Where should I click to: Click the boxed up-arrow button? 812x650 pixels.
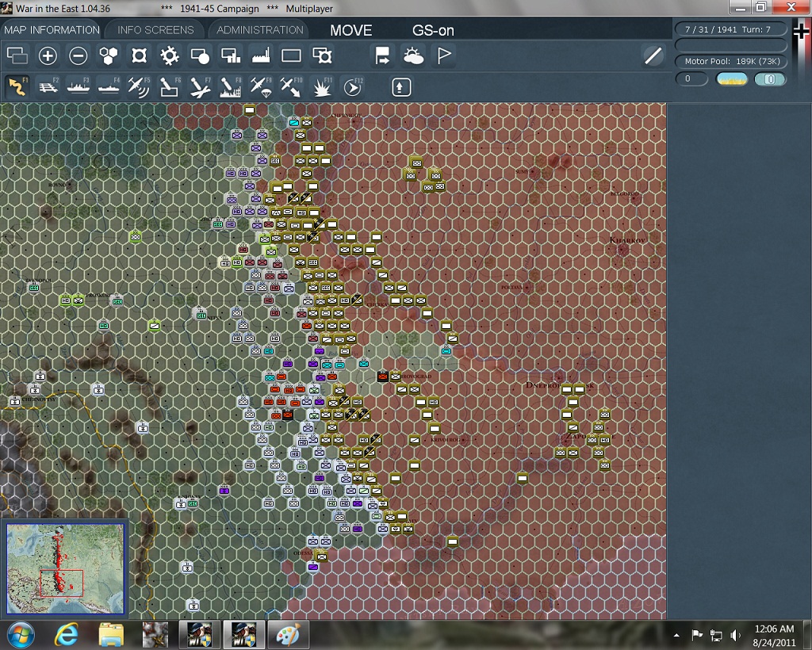(x=401, y=87)
